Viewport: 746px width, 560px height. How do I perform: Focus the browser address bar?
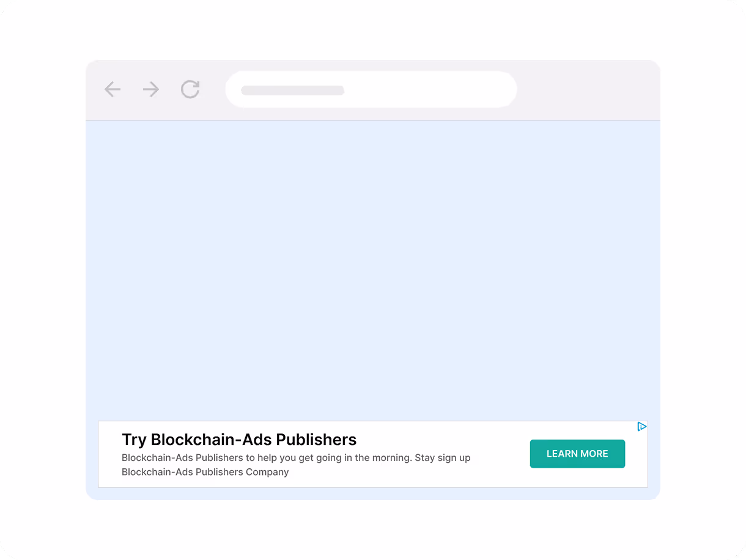(x=371, y=89)
